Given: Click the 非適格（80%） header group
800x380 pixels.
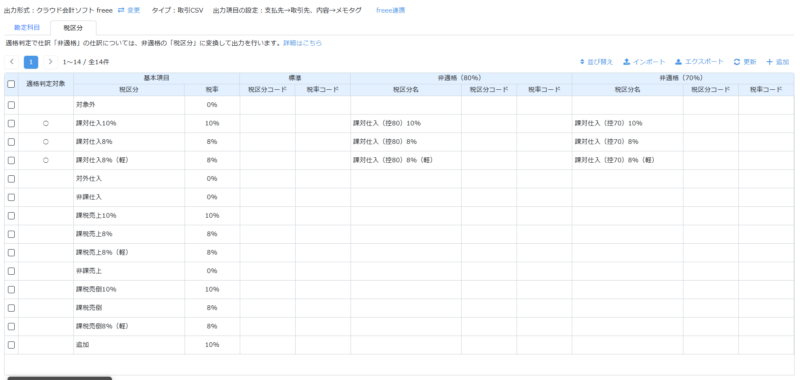Looking at the screenshot, I should coord(461,78).
